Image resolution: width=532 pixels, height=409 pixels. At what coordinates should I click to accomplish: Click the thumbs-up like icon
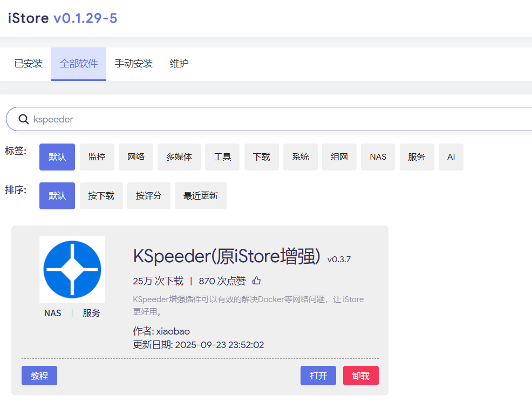pos(257,281)
